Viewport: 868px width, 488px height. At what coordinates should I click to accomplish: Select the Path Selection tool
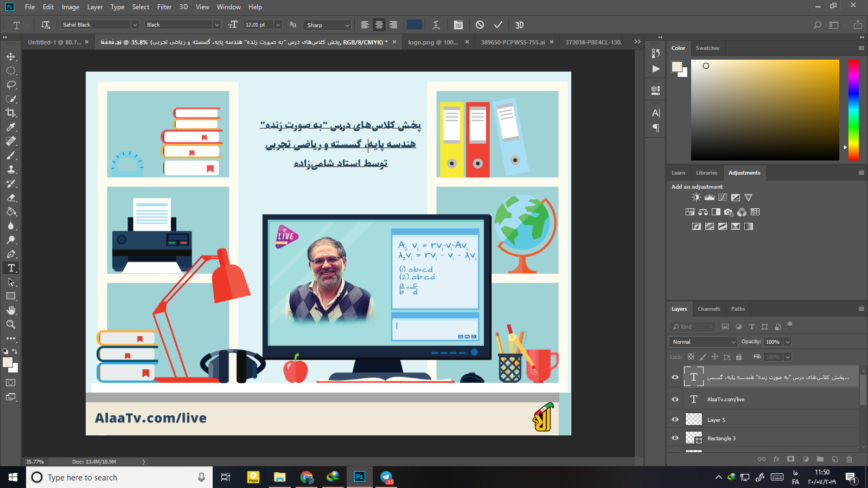click(11, 282)
